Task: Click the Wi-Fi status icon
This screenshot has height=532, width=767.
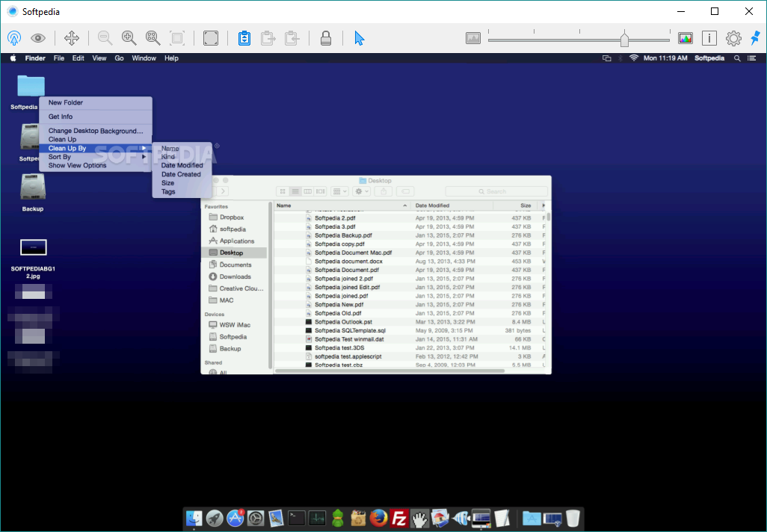Action: pos(634,58)
